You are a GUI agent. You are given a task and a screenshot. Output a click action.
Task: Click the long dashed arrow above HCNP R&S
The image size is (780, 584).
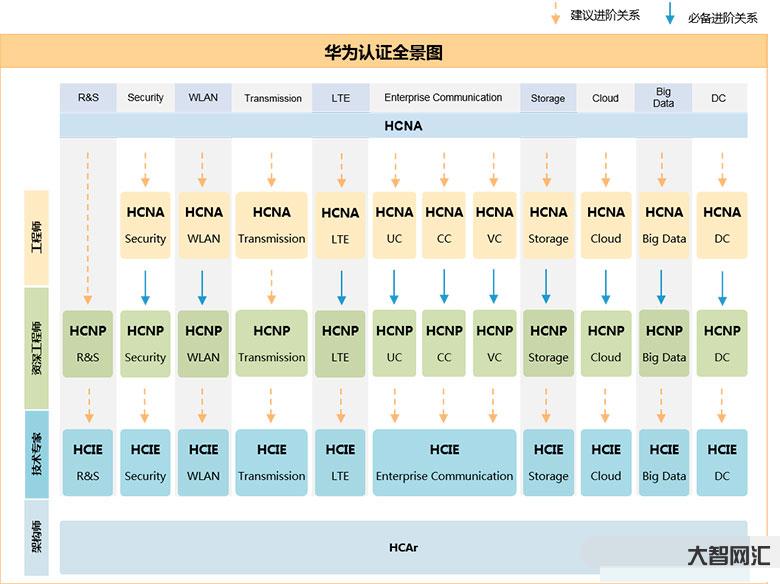tap(88, 226)
